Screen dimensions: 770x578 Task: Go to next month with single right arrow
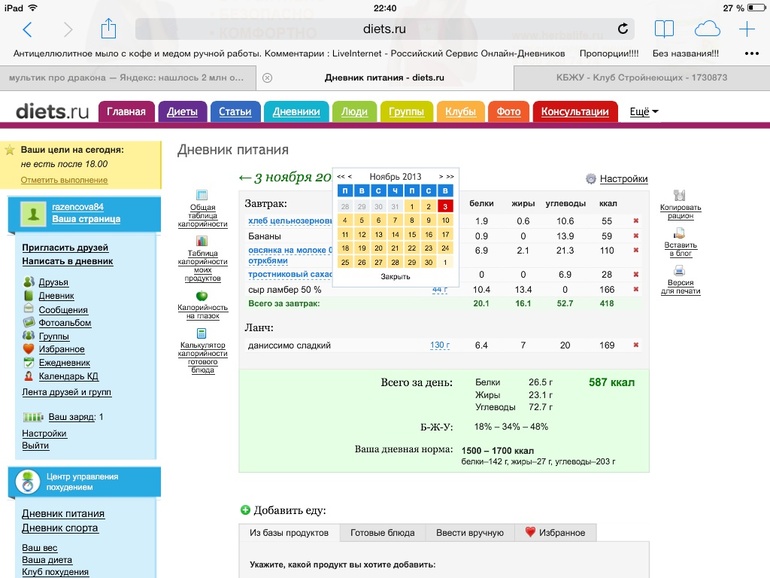coord(441,176)
